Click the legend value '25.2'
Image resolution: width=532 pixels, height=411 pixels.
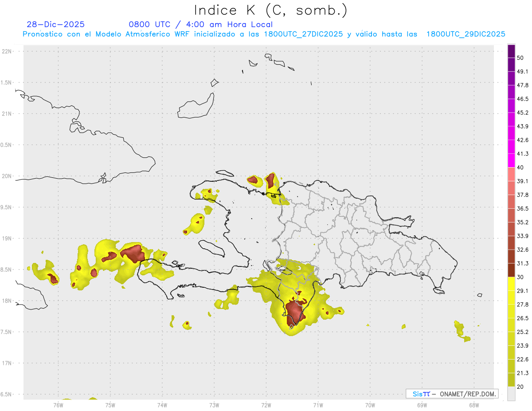[x=523, y=332]
